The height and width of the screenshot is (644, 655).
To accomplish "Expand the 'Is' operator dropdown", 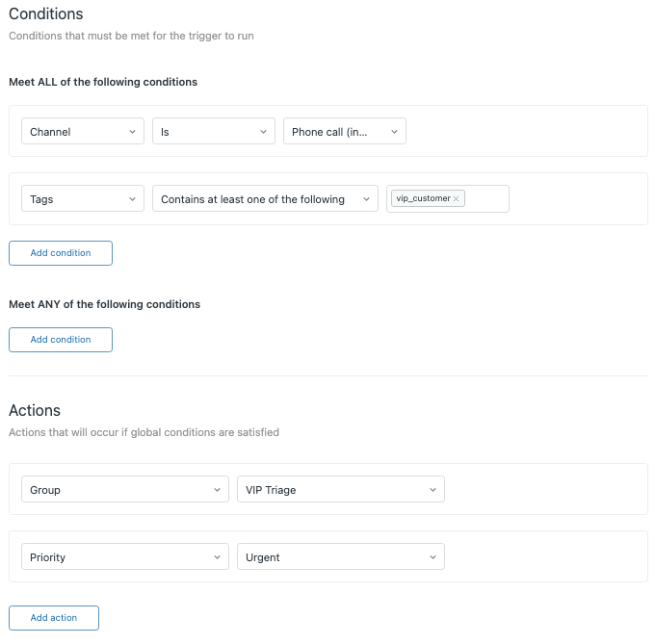I will coord(213,132).
